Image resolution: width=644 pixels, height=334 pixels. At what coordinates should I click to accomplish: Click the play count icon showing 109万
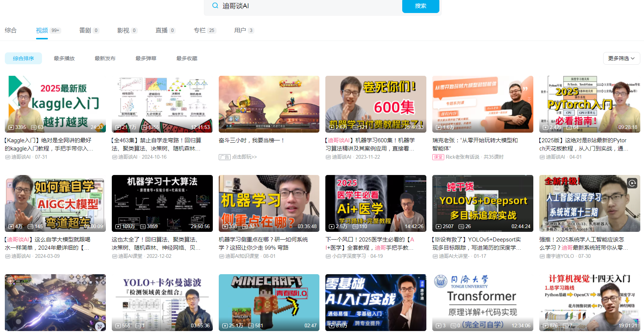coord(118,227)
